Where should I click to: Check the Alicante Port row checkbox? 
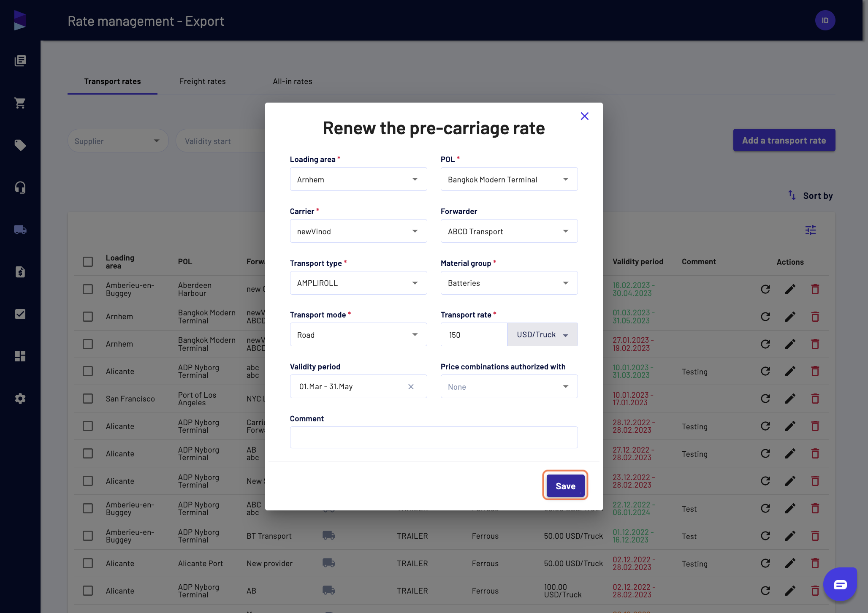[x=88, y=563]
